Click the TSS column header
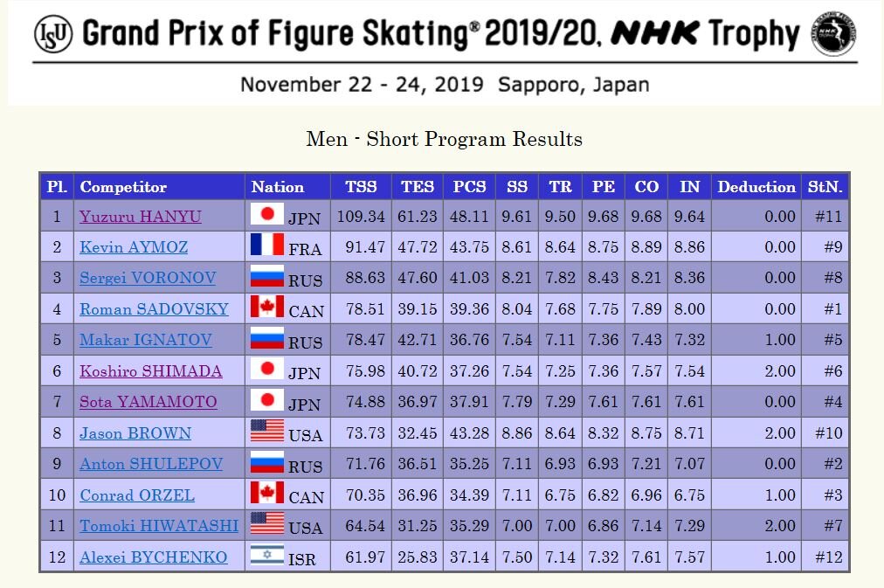Viewport: 884px width, 588px height. 361,187
